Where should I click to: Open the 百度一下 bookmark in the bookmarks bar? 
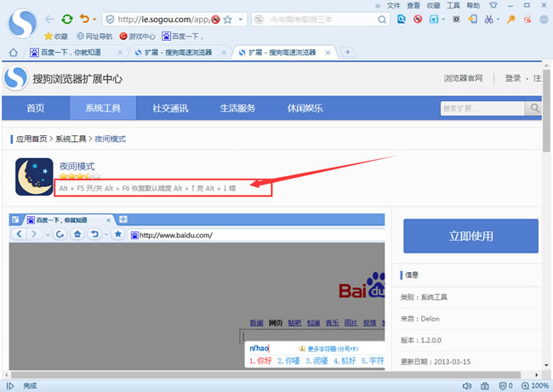(182, 36)
